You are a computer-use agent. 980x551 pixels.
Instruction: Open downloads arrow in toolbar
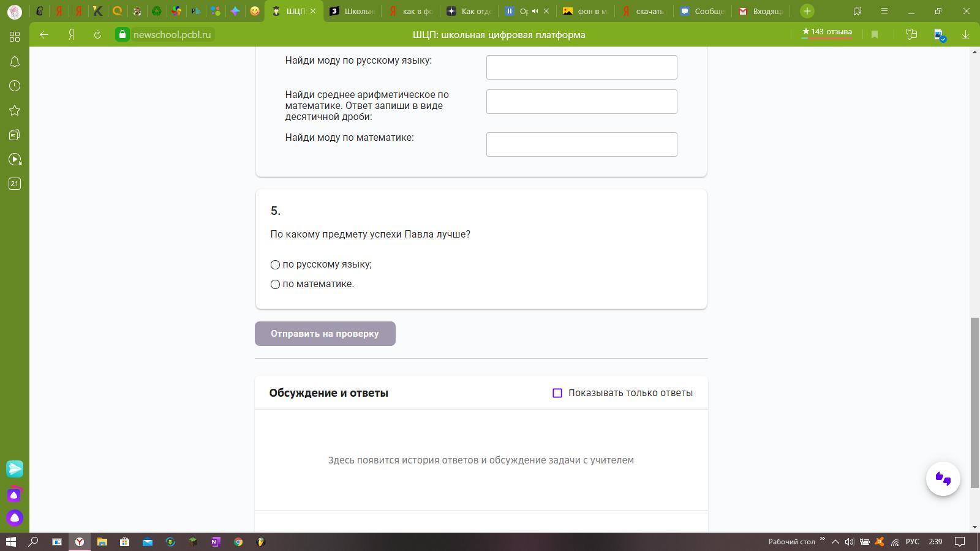click(x=965, y=35)
